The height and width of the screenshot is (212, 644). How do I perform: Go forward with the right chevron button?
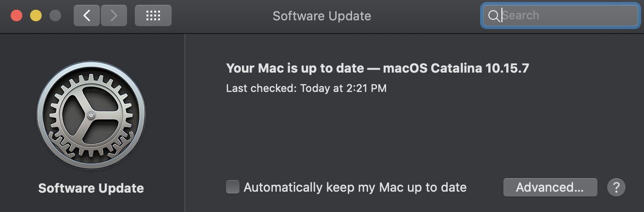click(x=114, y=15)
